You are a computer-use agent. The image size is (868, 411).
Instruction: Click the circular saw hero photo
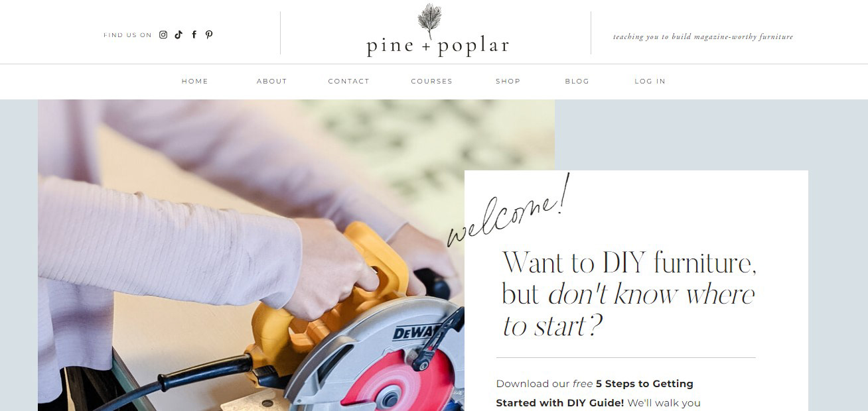point(251,255)
